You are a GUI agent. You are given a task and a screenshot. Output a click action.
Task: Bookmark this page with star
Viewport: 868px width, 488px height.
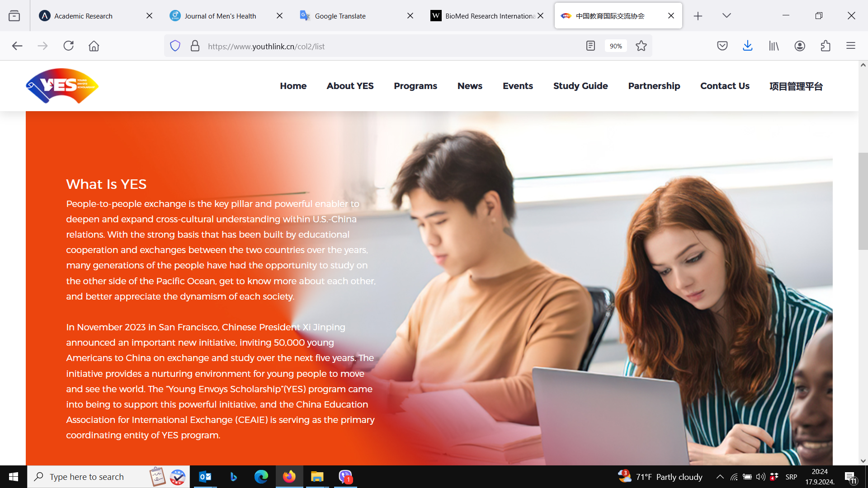click(641, 46)
